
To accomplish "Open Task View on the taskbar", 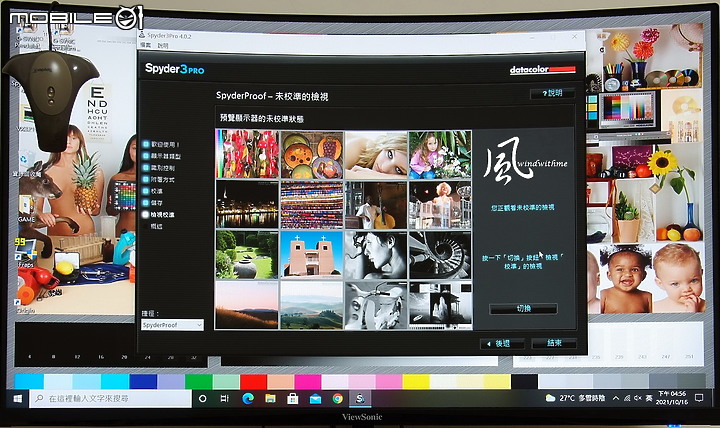I will pyautogui.click(x=225, y=399).
